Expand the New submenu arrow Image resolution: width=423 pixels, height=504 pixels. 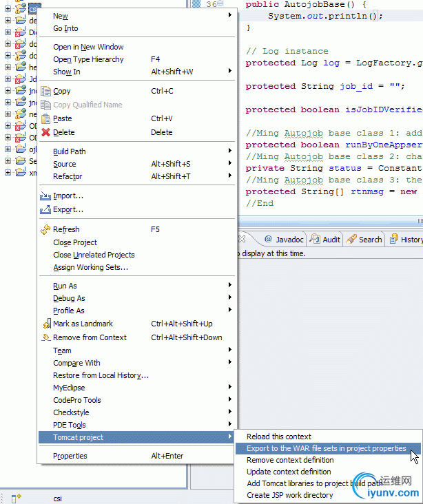coord(229,16)
